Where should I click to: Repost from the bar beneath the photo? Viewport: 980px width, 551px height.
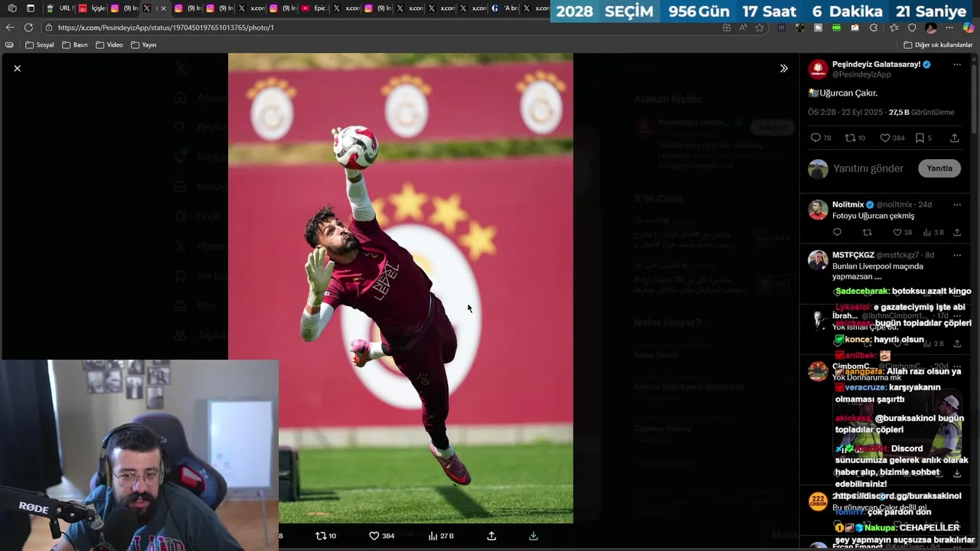[x=326, y=536]
